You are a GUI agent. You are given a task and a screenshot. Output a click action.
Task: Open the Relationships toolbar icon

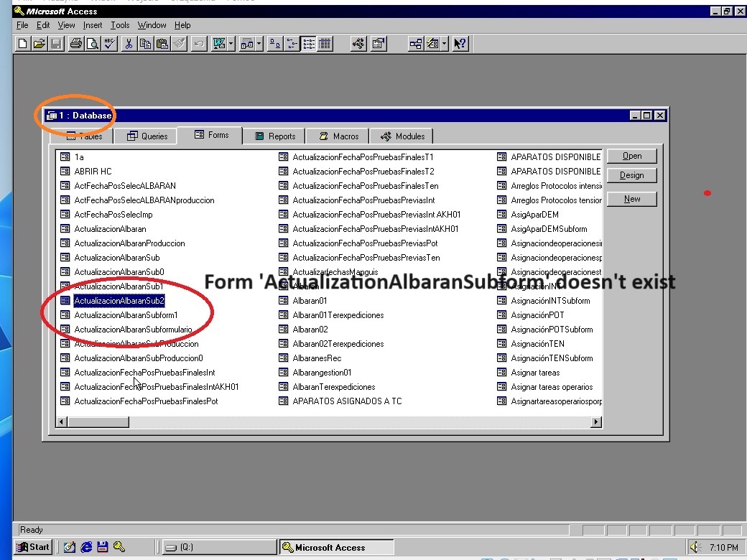[415, 44]
